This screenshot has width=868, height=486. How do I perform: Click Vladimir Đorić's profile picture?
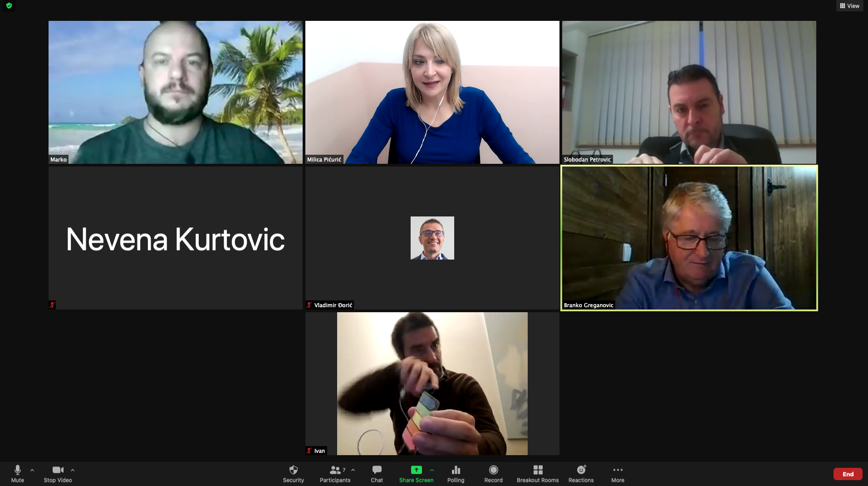coord(432,238)
